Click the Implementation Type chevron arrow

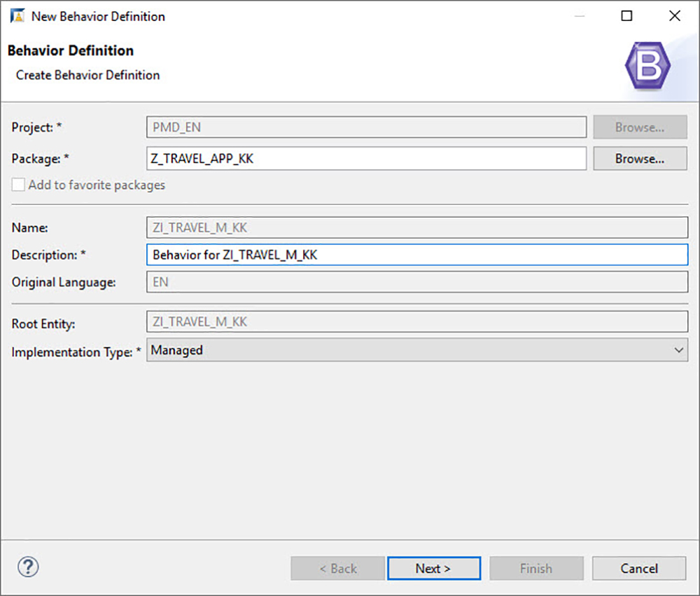click(678, 350)
